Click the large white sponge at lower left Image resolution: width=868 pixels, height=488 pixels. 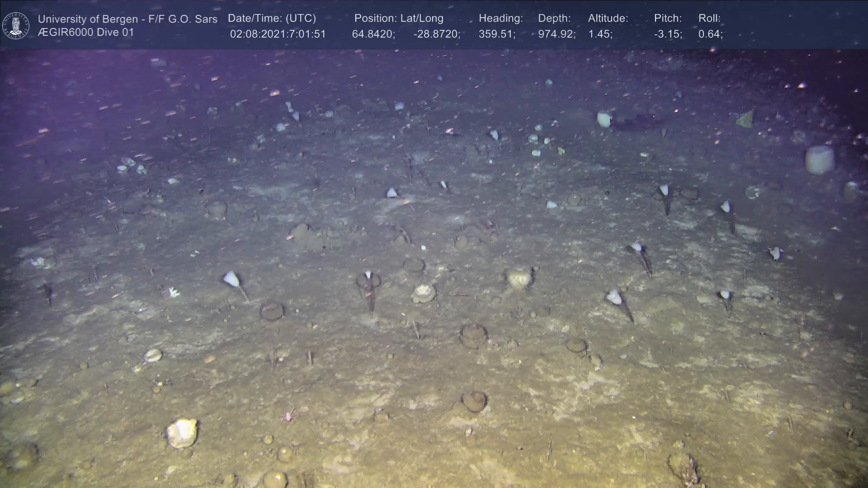pos(182,433)
